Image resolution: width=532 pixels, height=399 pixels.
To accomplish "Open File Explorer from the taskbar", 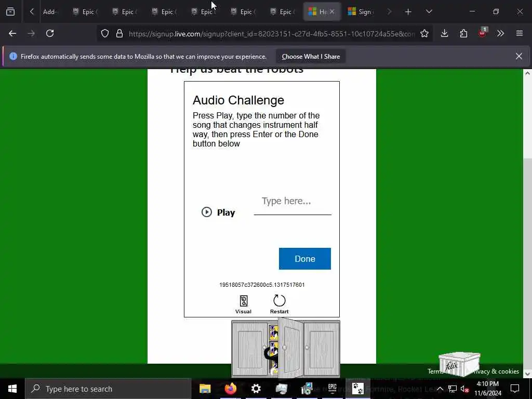I will (205, 389).
